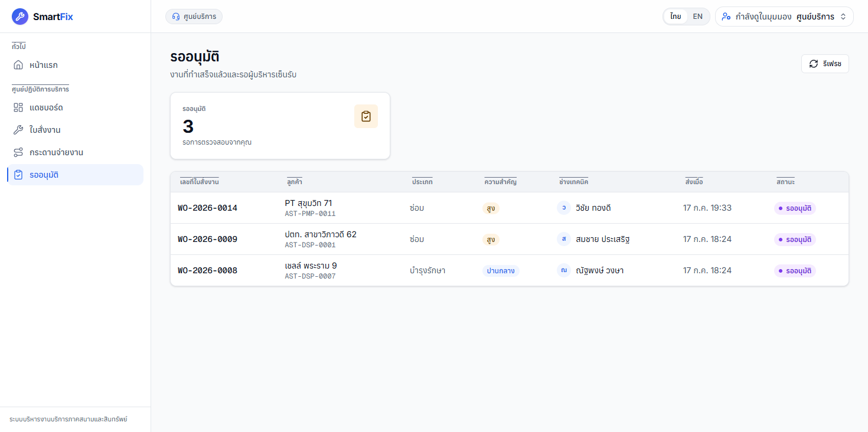Click the refresh arrows icon in รีเฟรช
The image size is (868, 432).
tap(814, 64)
